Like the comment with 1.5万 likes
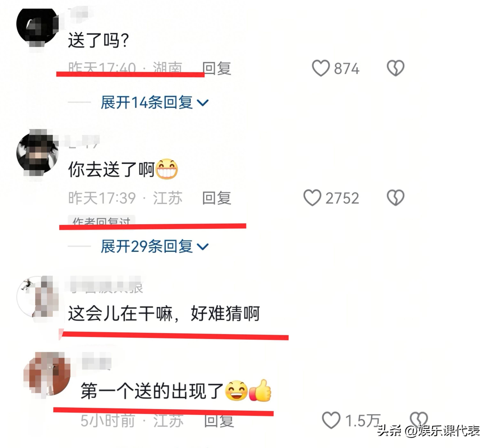This screenshot has height=448, width=491. (331, 420)
